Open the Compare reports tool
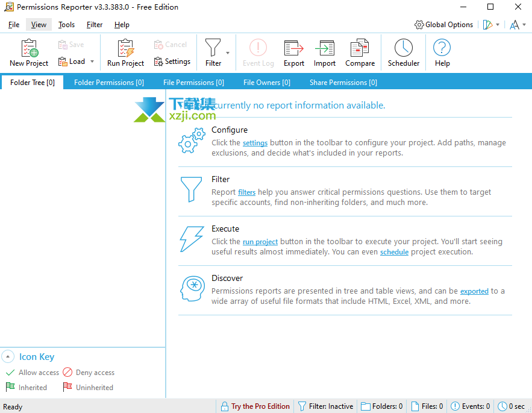The width and height of the screenshot is (532, 413). pyautogui.click(x=360, y=52)
